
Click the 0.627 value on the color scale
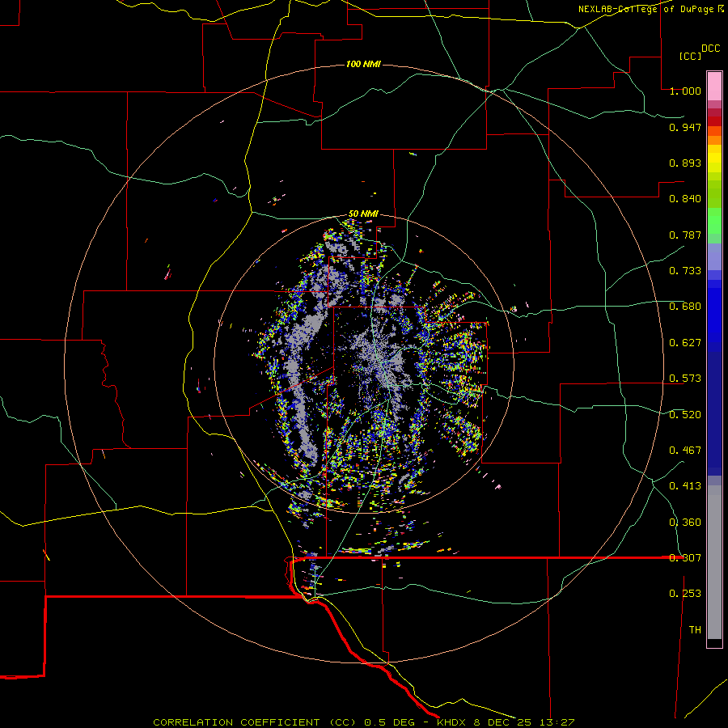[x=685, y=343]
